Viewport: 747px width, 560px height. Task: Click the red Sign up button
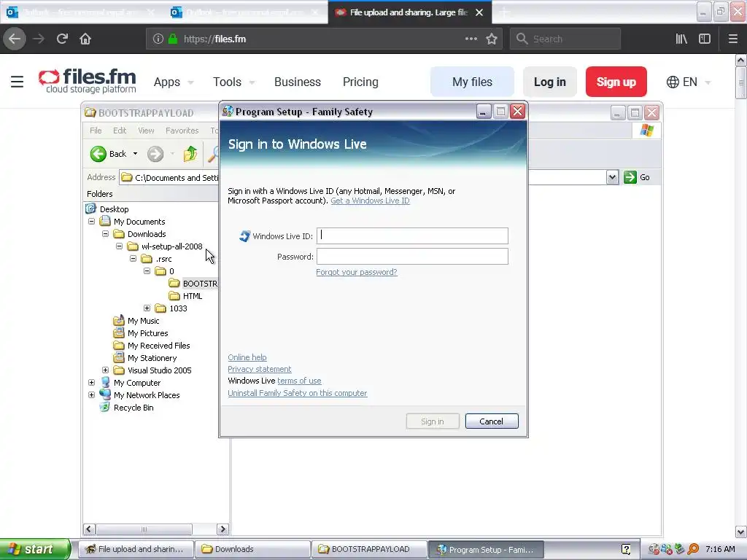[616, 82]
